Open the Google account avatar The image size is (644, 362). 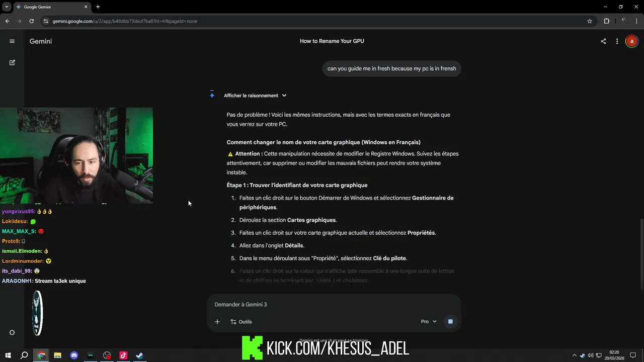[x=631, y=41]
